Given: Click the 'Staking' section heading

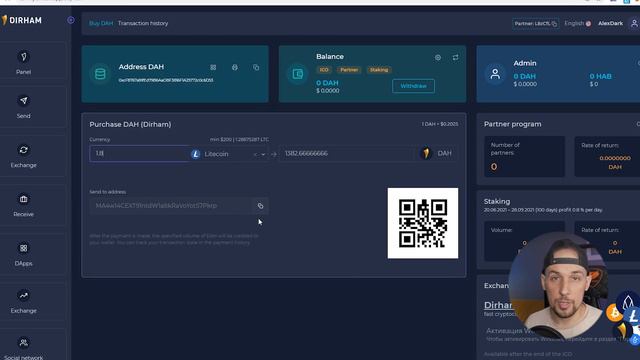Looking at the screenshot, I should 497,201.
